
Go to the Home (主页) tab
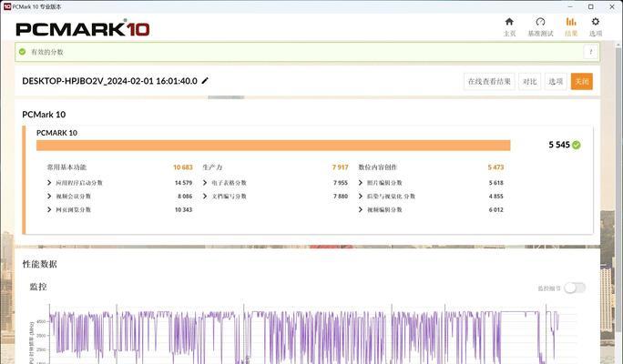coord(509,27)
